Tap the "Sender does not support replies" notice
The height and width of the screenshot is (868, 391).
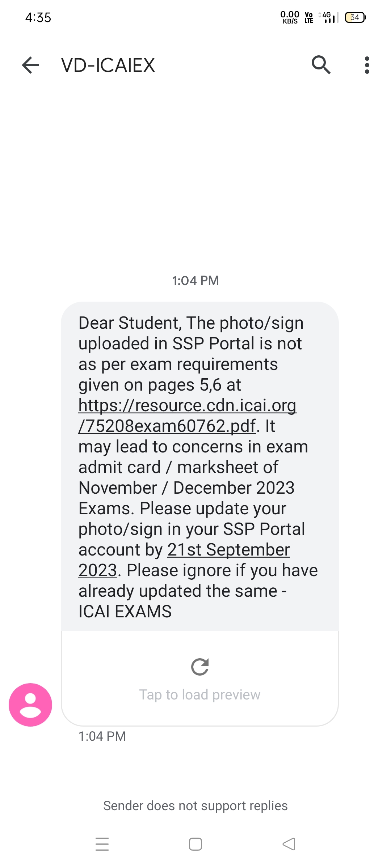click(x=195, y=806)
